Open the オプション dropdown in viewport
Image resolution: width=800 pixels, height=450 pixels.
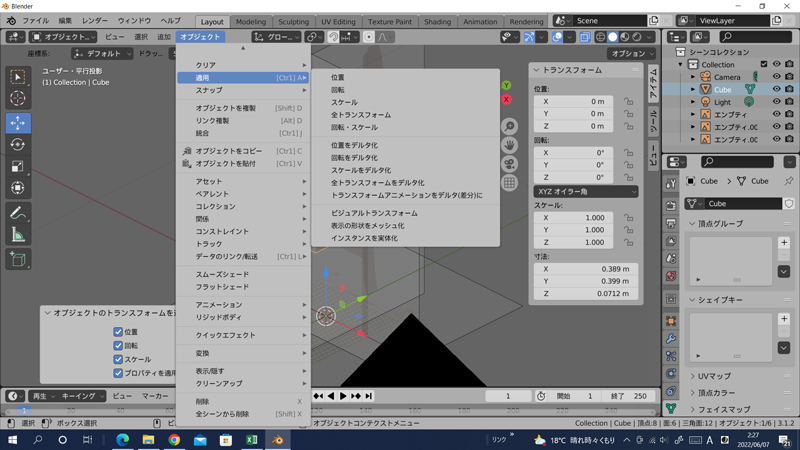click(x=632, y=54)
